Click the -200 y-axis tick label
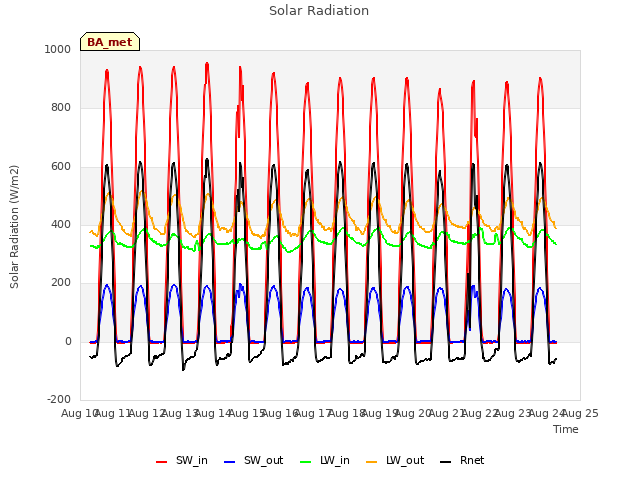The height and width of the screenshot is (480, 640). [x=59, y=399]
